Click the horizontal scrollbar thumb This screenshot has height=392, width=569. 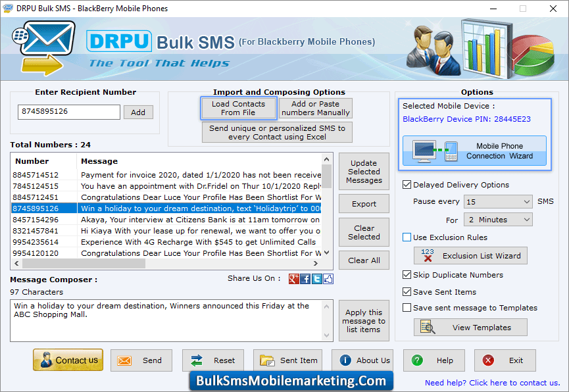(x=84, y=264)
